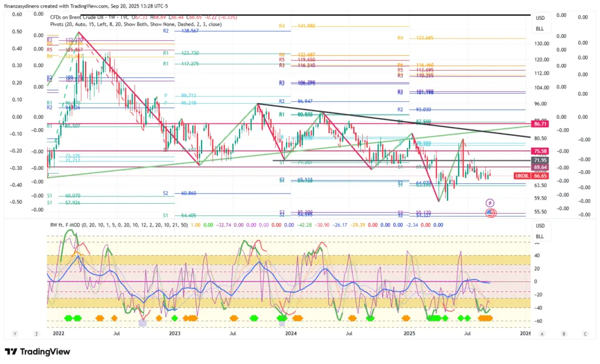This screenshot has height=364, width=600.
Task: Click the R1 117.275 pivot label
Action: click(x=181, y=64)
